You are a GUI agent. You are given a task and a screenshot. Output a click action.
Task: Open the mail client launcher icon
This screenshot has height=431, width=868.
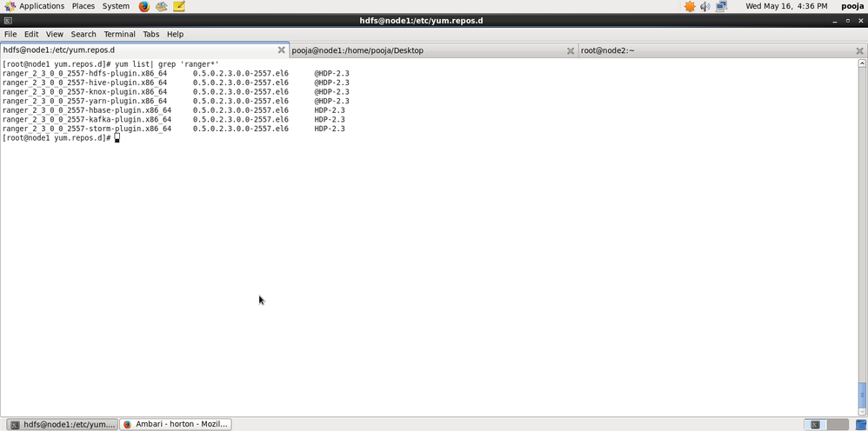click(x=162, y=7)
